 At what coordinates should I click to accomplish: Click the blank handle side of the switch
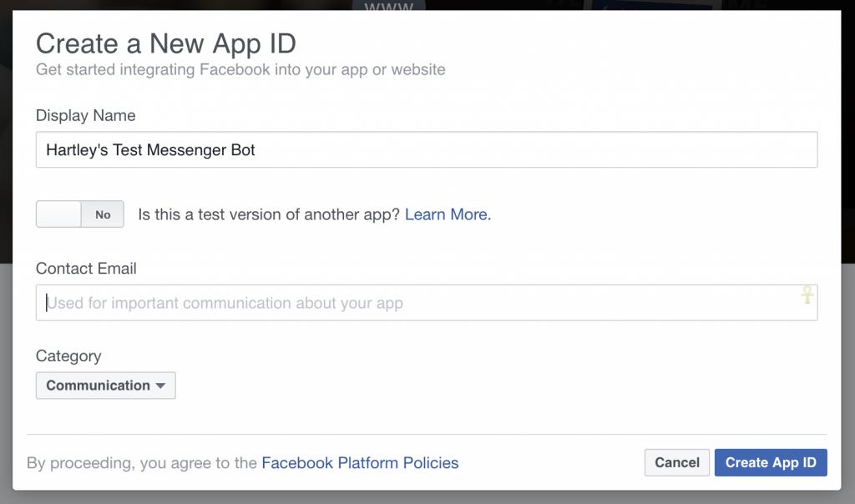coord(58,214)
